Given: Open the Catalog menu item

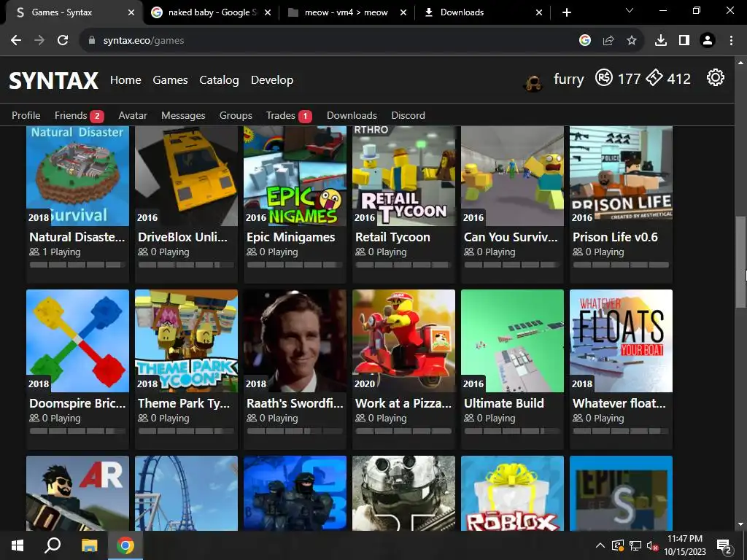Looking at the screenshot, I should tap(219, 80).
